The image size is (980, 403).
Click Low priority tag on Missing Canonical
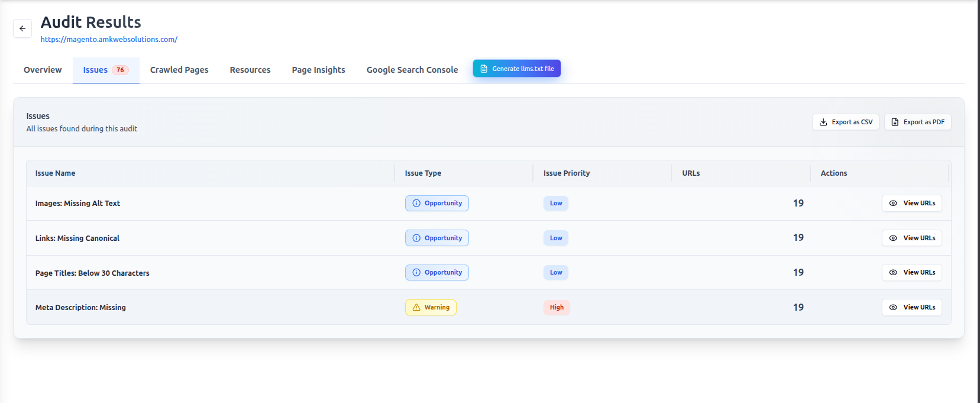tap(556, 238)
